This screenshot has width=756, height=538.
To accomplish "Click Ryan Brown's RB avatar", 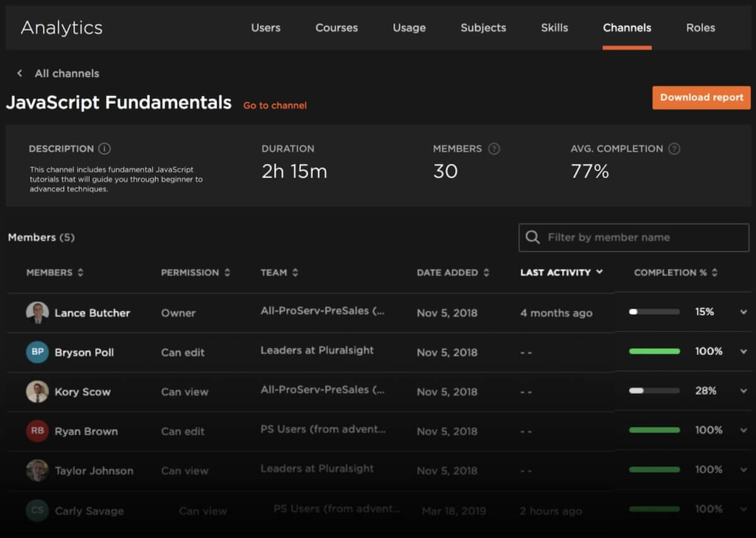I will pyautogui.click(x=37, y=431).
